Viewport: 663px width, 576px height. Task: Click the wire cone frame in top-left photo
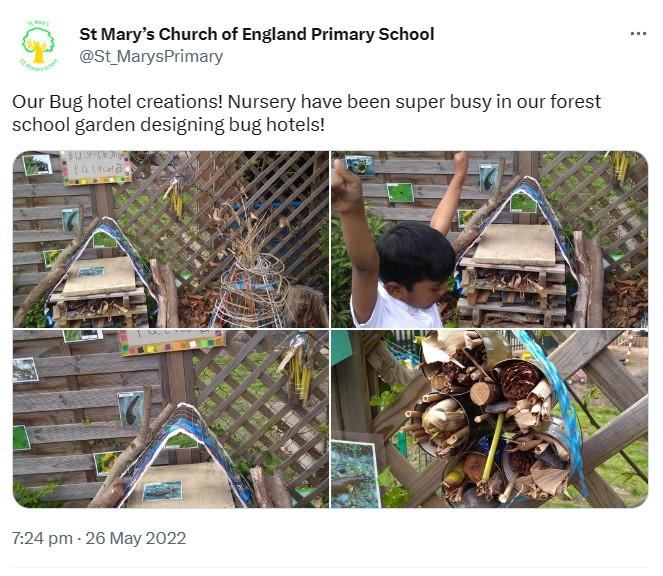pyautogui.click(x=250, y=285)
